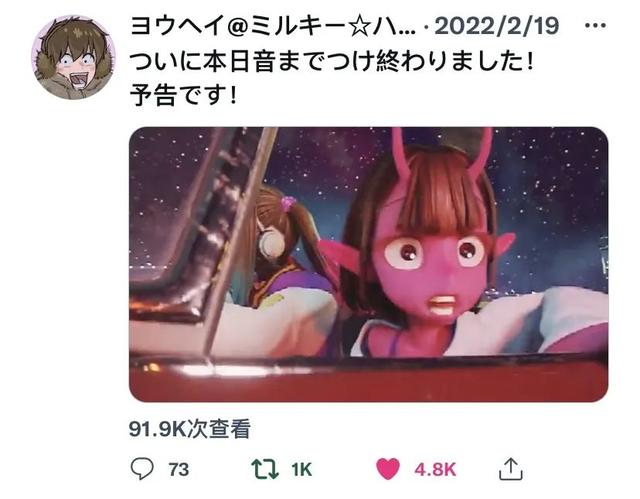Viewport: 640px width, 499px height.
Task: Click the 73 replies count
Action: coord(179,470)
